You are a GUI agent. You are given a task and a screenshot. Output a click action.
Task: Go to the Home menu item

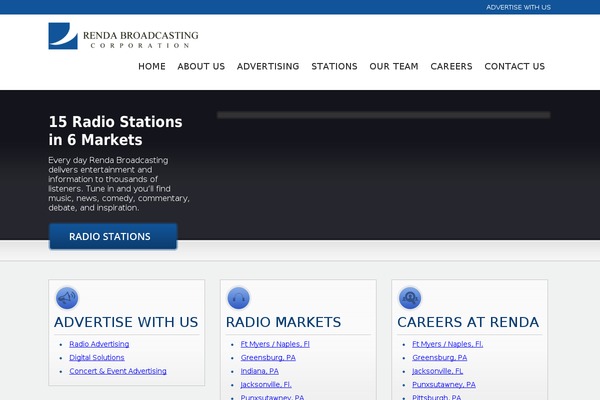click(x=152, y=66)
